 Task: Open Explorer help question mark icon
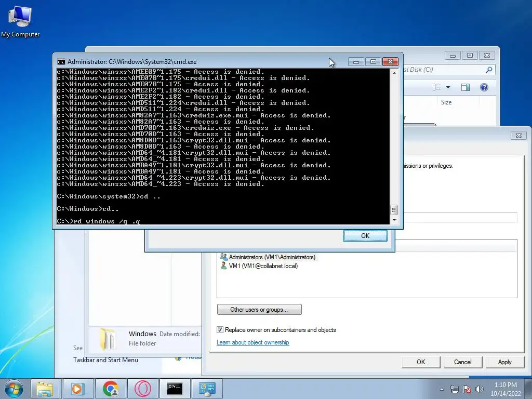pyautogui.click(x=484, y=87)
